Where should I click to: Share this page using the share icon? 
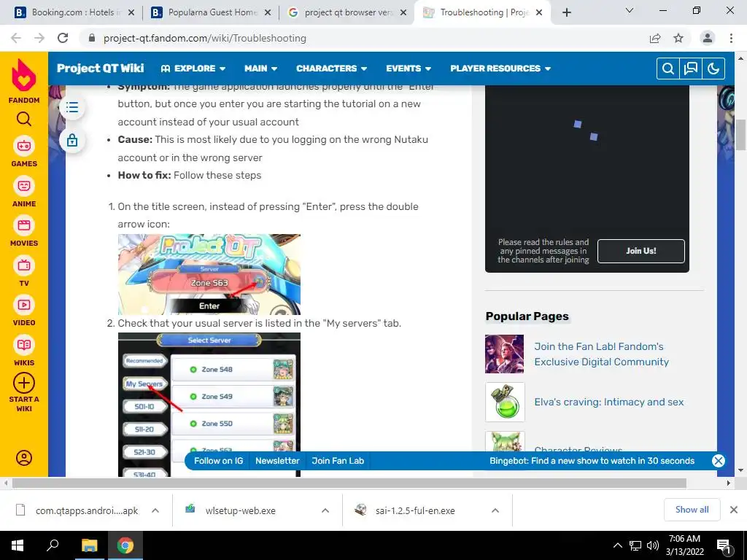point(655,38)
